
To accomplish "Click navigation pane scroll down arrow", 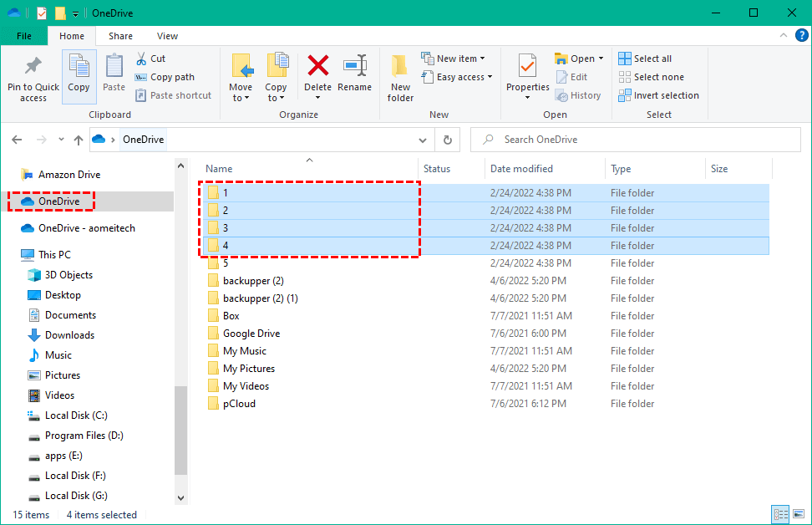I will tap(180, 498).
